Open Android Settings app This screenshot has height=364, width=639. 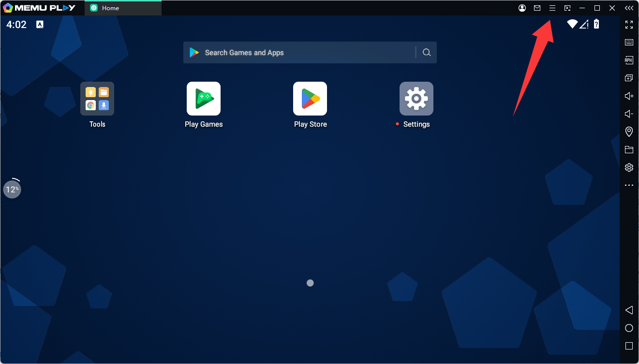[416, 99]
